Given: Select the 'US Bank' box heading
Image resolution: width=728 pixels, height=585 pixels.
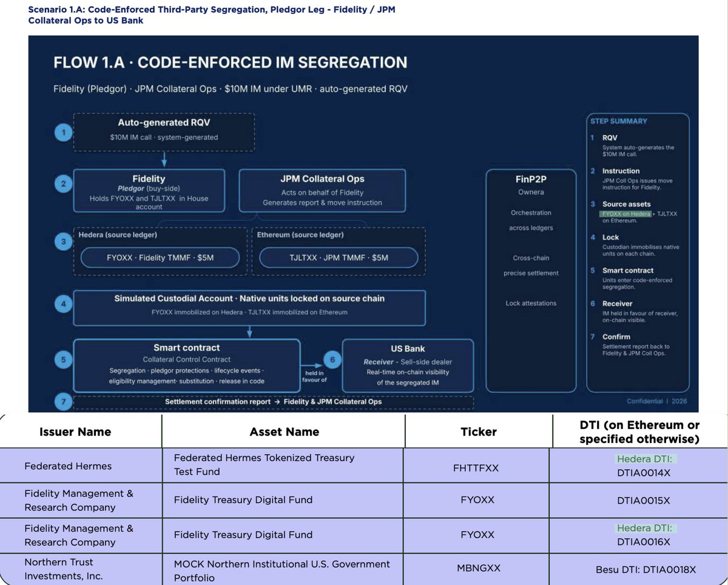Looking at the screenshot, I should (x=408, y=349).
